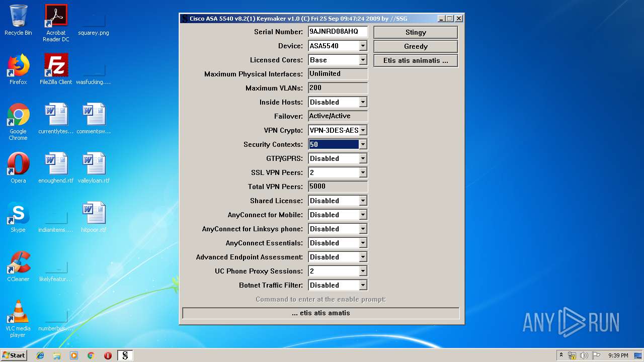The height and width of the screenshot is (362, 644).
Task: Open Google Chrome desktop shortcut
Action: [18, 122]
